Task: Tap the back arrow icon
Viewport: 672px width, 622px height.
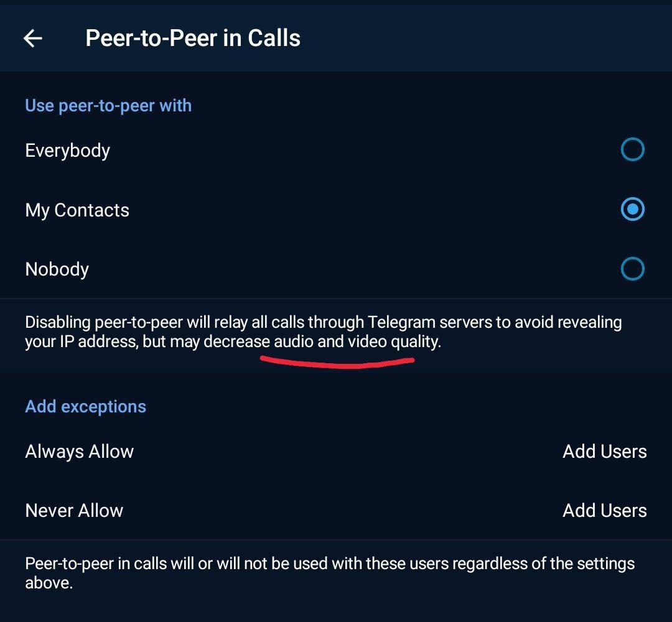Action: point(32,39)
